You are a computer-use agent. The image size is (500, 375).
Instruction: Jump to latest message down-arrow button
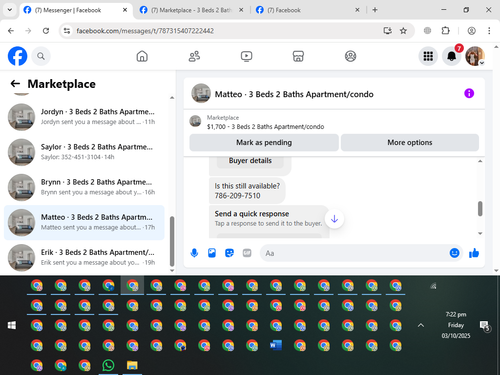(334, 219)
